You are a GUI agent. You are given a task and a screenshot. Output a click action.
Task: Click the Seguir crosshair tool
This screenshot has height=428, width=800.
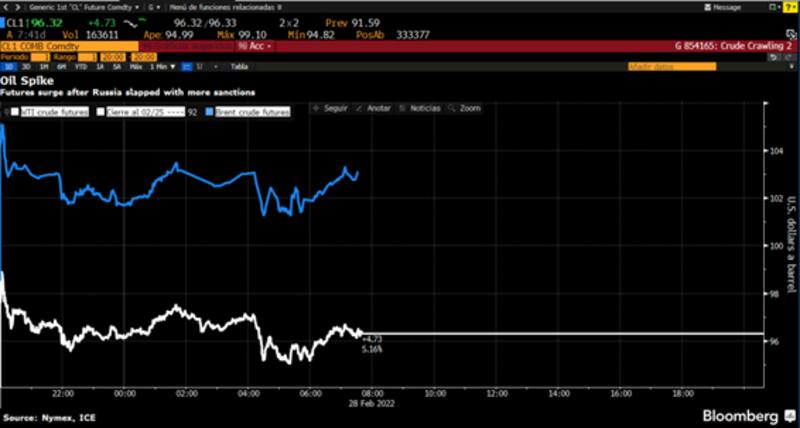329,108
